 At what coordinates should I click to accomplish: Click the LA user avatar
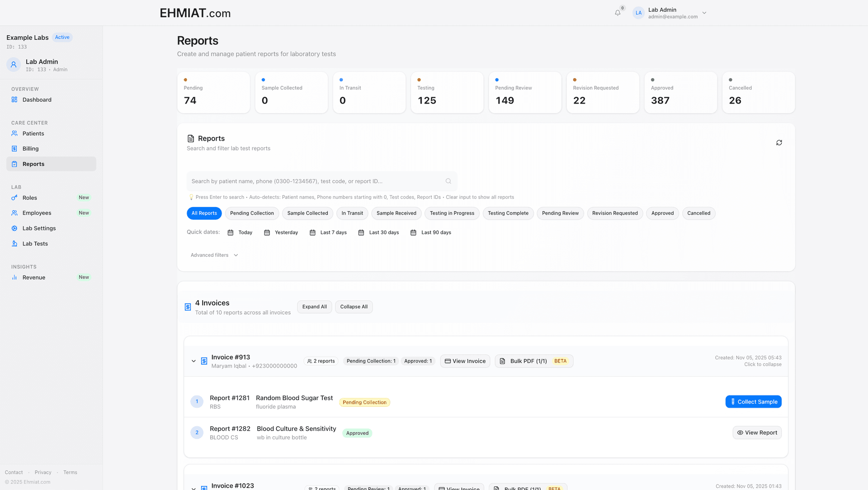pyautogui.click(x=638, y=13)
